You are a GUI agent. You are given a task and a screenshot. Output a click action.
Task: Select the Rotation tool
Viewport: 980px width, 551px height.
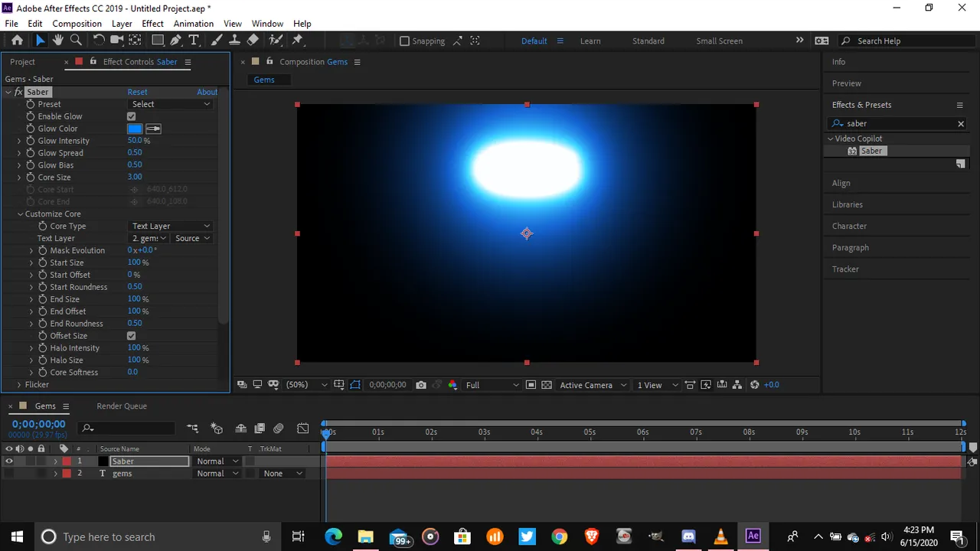tap(99, 41)
